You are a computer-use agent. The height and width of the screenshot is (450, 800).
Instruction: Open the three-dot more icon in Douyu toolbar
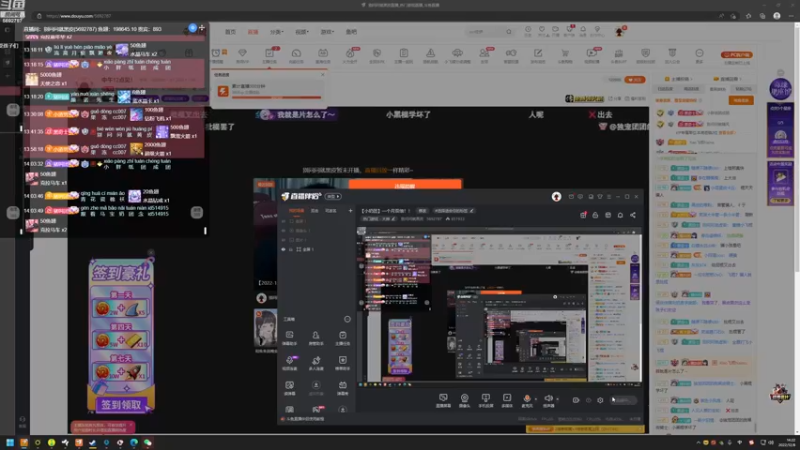pos(699,53)
